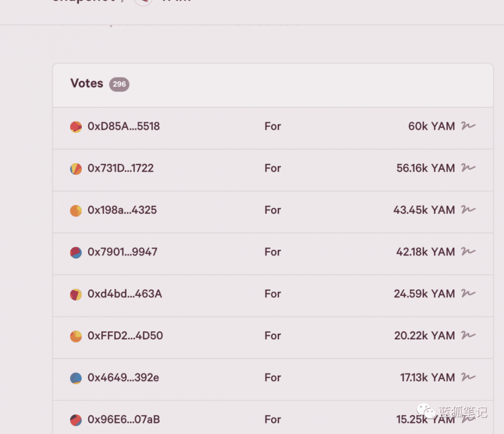Click the signature icon for the 17.13k YAM vote

coord(468,377)
